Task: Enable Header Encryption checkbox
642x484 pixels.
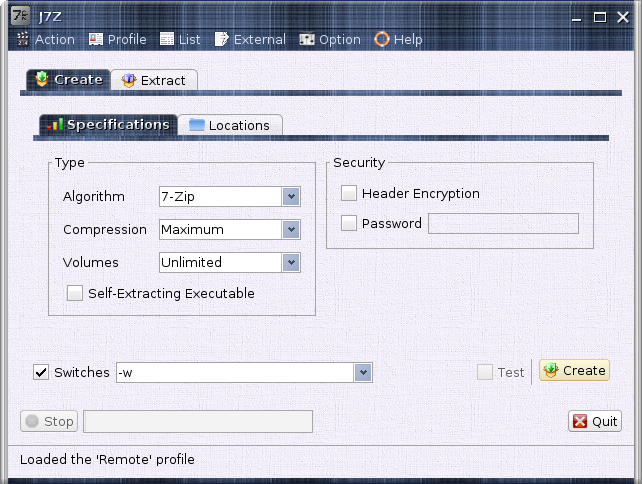Action: (x=349, y=194)
